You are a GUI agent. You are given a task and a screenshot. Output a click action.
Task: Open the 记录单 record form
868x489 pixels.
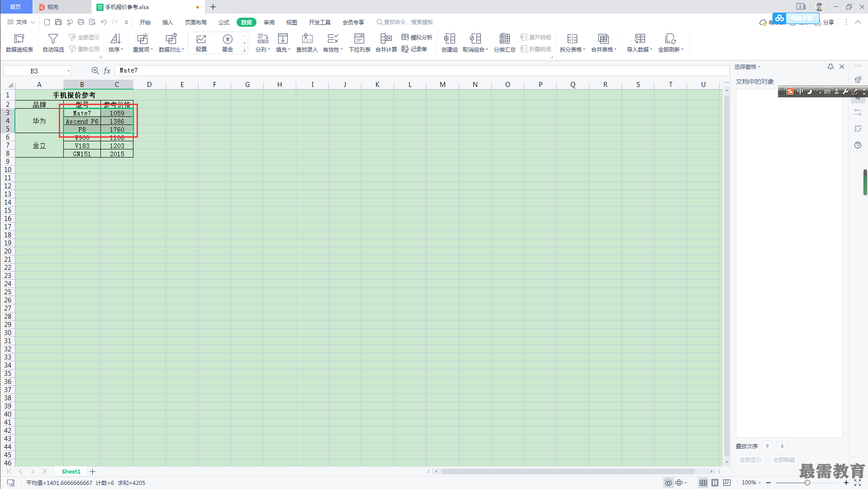click(x=414, y=49)
